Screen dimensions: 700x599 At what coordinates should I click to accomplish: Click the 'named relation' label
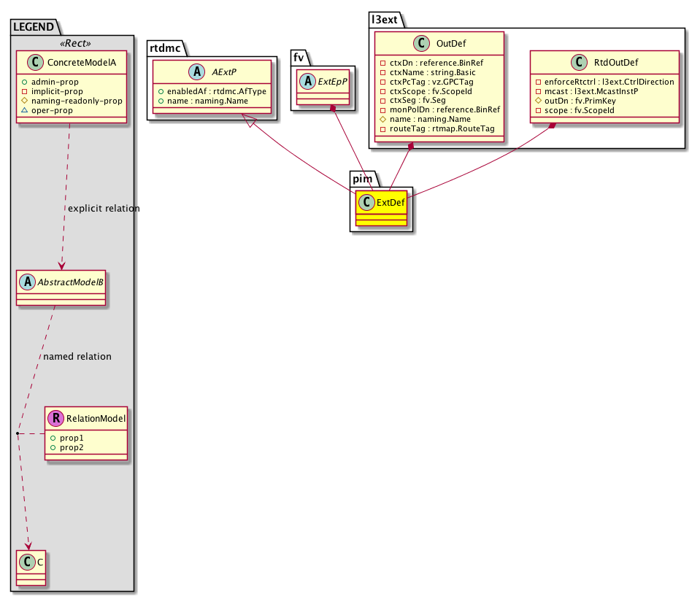[x=77, y=357]
